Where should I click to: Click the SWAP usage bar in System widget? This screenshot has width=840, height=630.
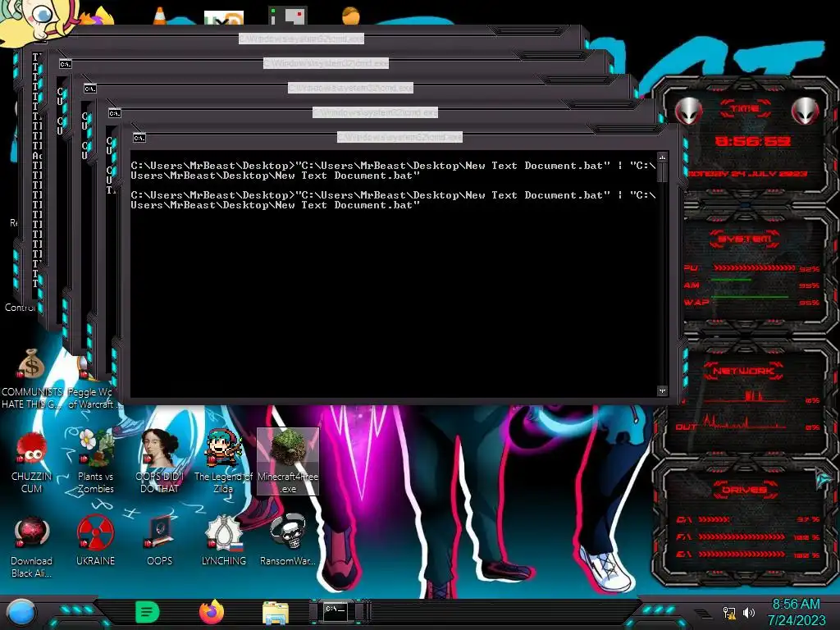click(750, 297)
